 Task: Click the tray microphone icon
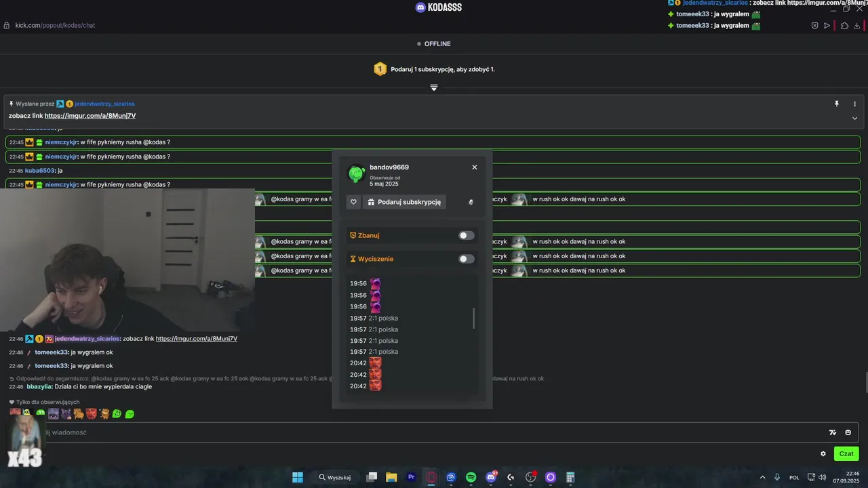(777, 477)
